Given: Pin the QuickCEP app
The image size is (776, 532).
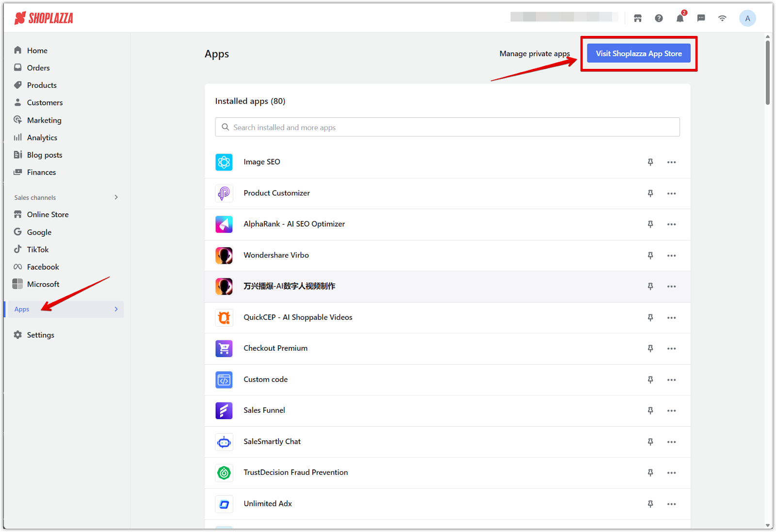Looking at the screenshot, I should click(650, 317).
